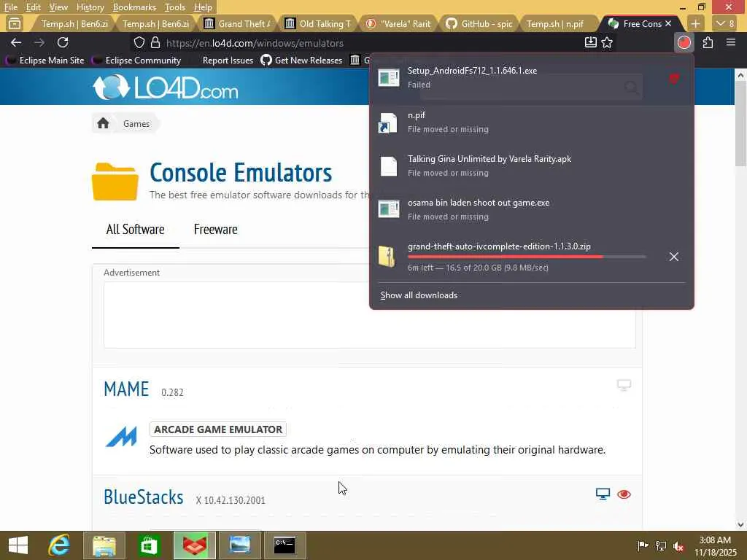Image resolution: width=747 pixels, height=560 pixels.
Task: Open the extensions puzzle icon
Action: click(x=708, y=43)
